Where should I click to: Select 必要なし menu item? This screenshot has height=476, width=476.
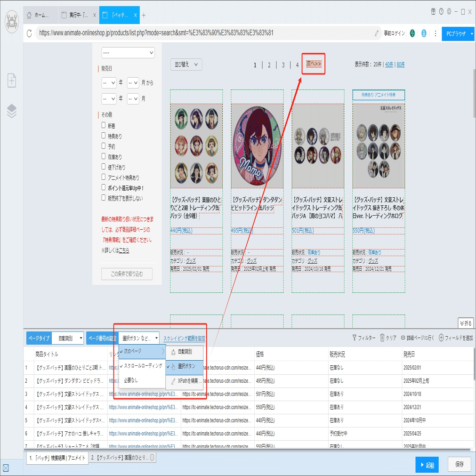(x=142, y=380)
